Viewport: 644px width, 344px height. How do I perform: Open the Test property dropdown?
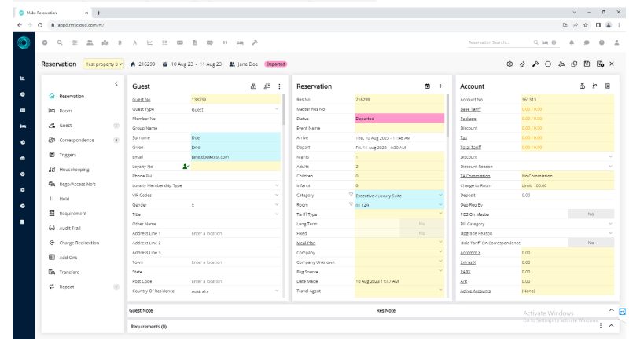coord(103,64)
